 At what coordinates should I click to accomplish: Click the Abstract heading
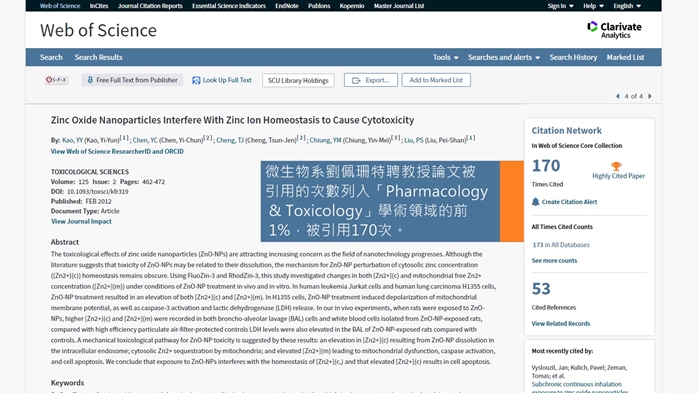[x=65, y=242]
